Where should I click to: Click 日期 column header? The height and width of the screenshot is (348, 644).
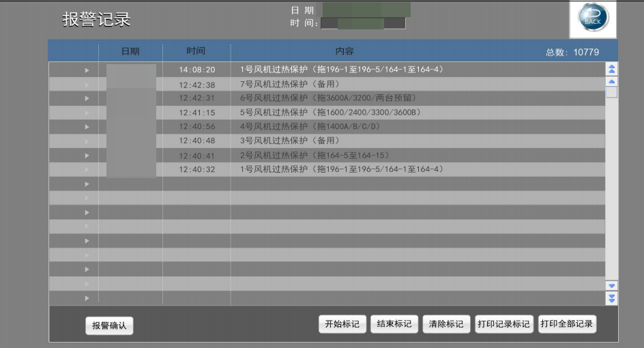click(130, 51)
